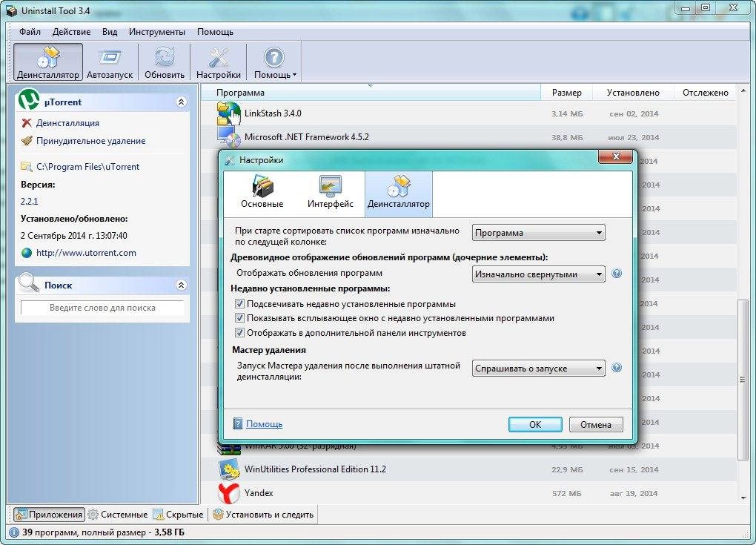This screenshot has width=756, height=545.
Task: Collapse the Поиск panel
Action: pos(182,285)
